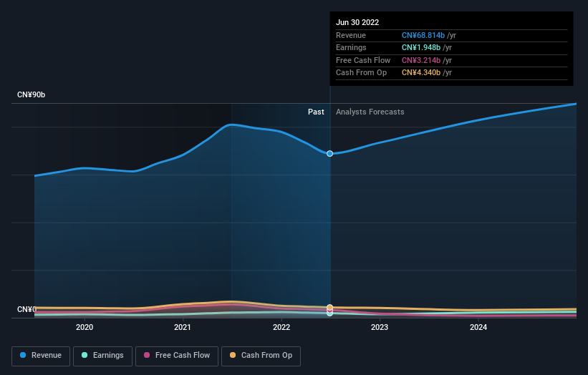The image size is (588, 375).
Task: Click the Jun 30 2022 tooltip date
Action: [x=357, y=22]
